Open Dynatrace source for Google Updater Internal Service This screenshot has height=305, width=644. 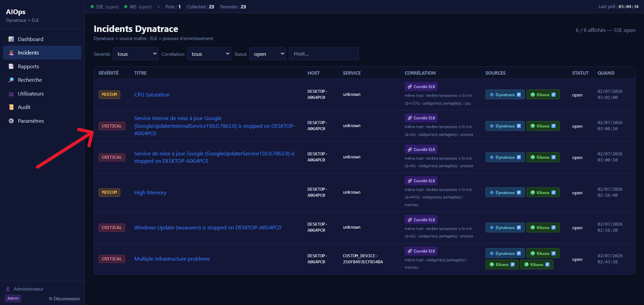pyautogui.click(x=505, y=126)
